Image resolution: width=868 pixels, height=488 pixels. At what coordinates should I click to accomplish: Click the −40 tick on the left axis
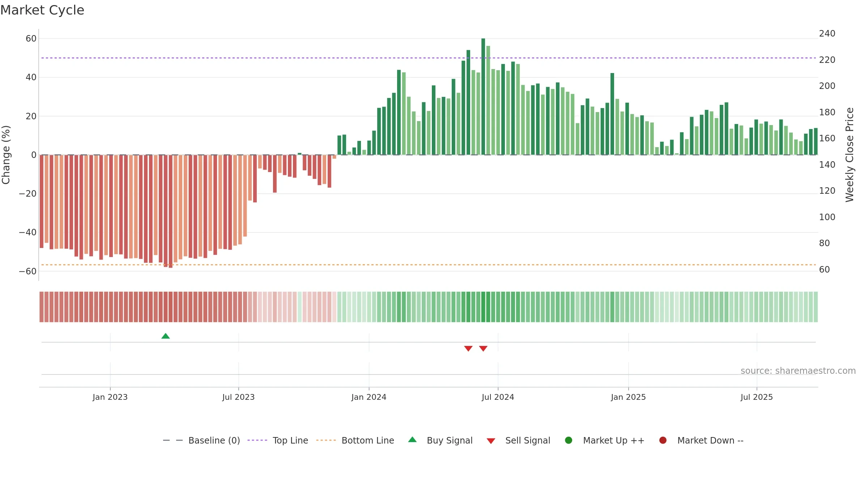tap(28, 232)
